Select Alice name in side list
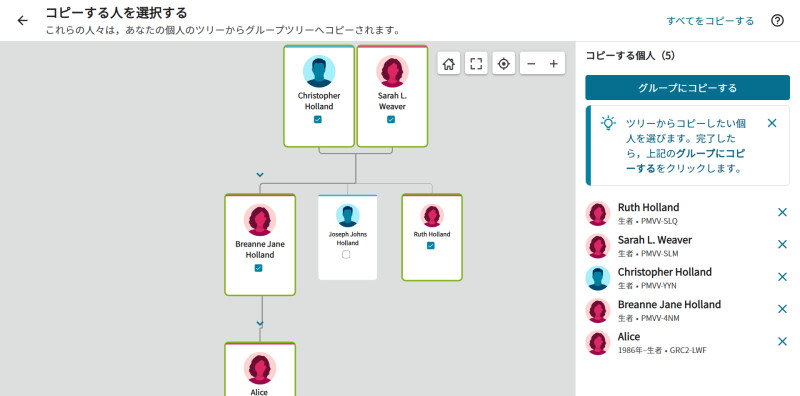The width and height of the screenshot is (800, 396). [x=629, y=337]
